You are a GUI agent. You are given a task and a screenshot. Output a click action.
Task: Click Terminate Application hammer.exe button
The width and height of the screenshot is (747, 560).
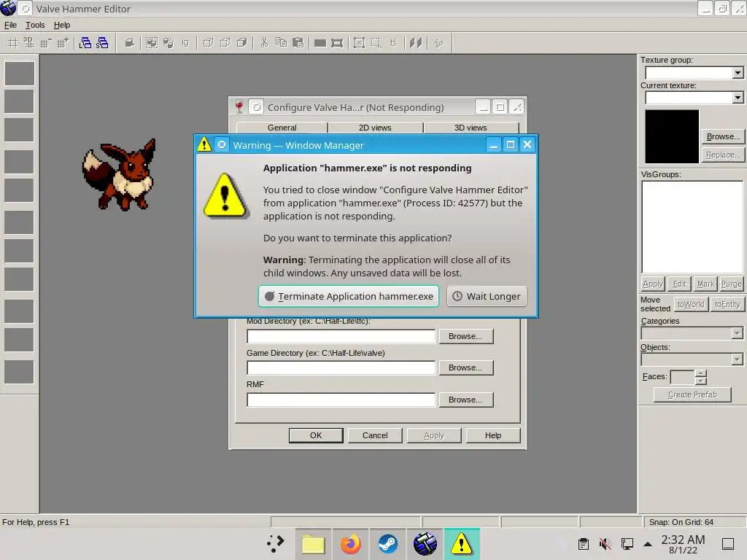(349, 296)
